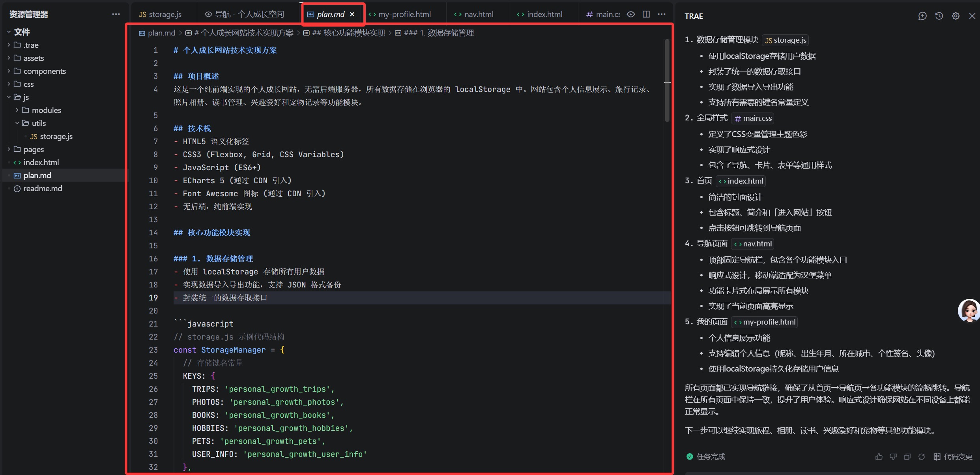Open nav.html file chip in chat

753,244
